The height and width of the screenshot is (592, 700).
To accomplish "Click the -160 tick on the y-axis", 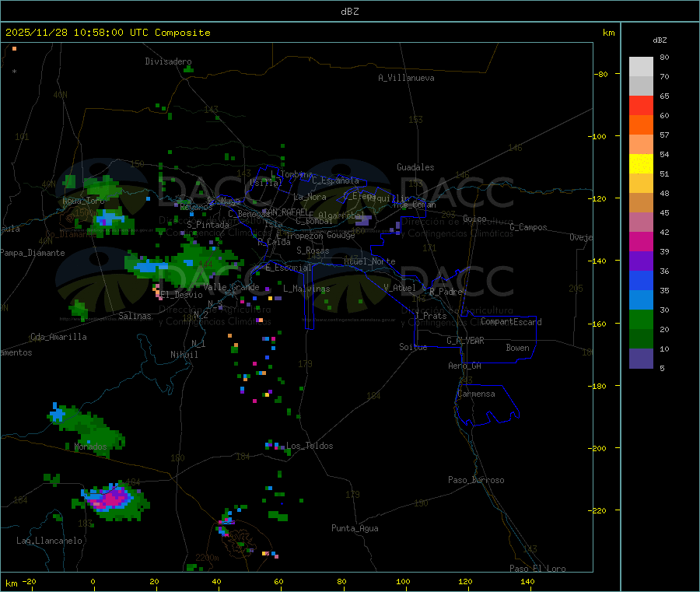I will (599, 324).
